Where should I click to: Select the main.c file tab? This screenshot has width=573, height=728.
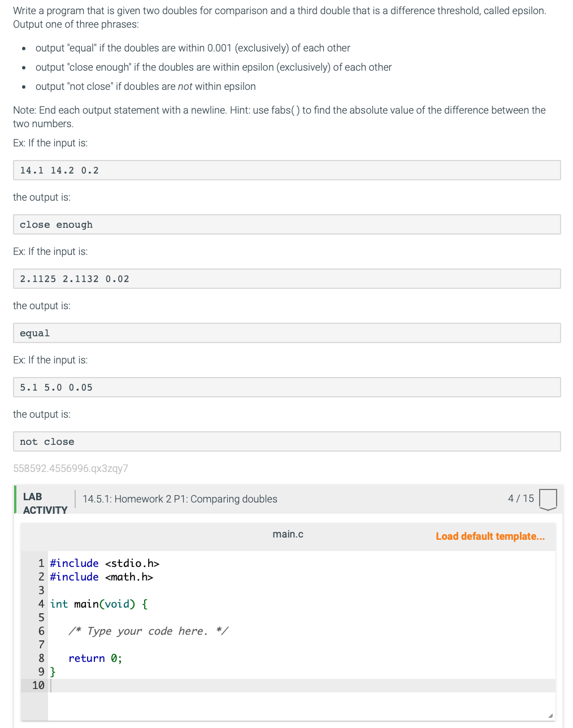[x=288, y=534]
